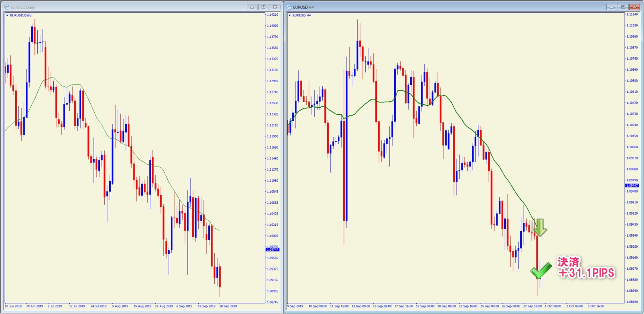Expand the triangle beside the EURUSD,H4 chart label

tap(290, 15)
